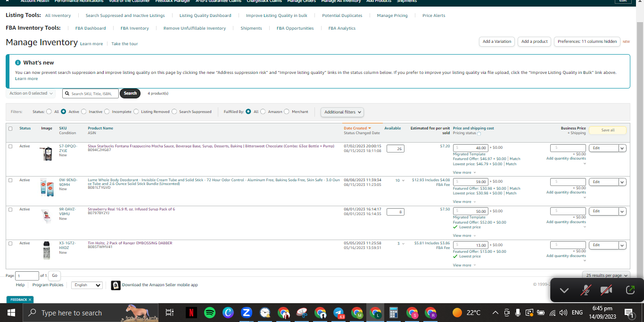
Task: Click the search magnifier in SKU field
Action: (67, 94)
